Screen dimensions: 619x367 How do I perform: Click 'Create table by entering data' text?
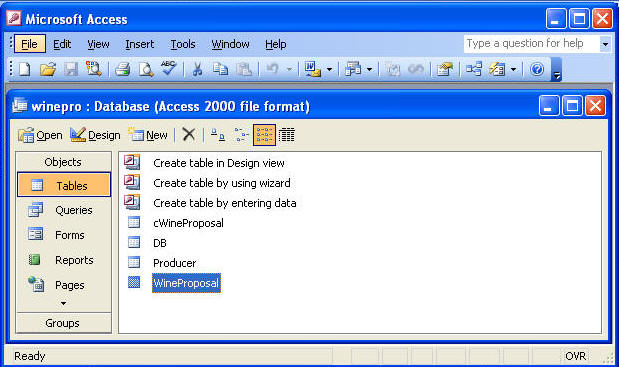225,203
